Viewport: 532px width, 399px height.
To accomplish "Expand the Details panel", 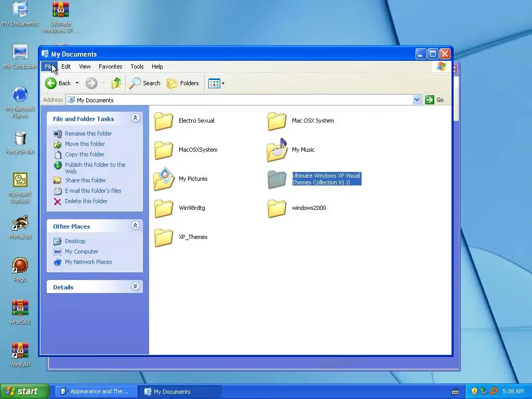I will (136, 286).
